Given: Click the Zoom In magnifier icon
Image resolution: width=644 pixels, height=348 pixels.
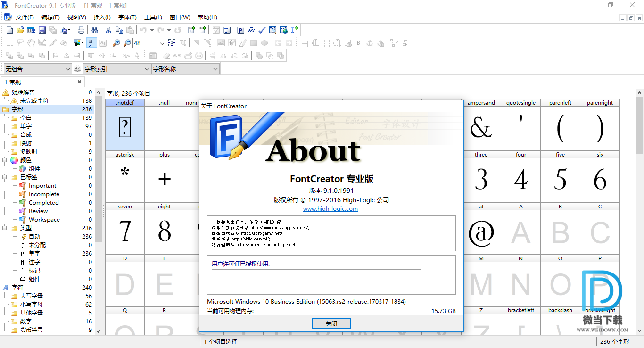Looking at the screenshot, I should [116, 43].
